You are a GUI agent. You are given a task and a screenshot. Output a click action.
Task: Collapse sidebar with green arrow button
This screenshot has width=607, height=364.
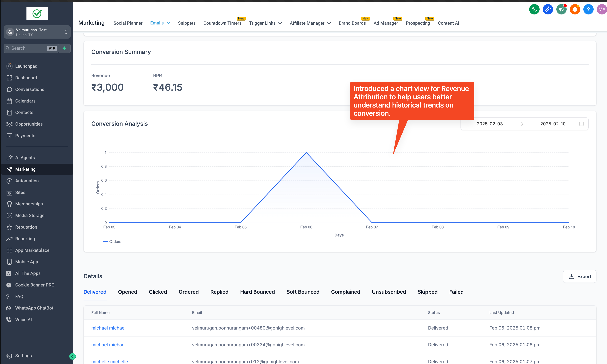click(x=72, y=356)
